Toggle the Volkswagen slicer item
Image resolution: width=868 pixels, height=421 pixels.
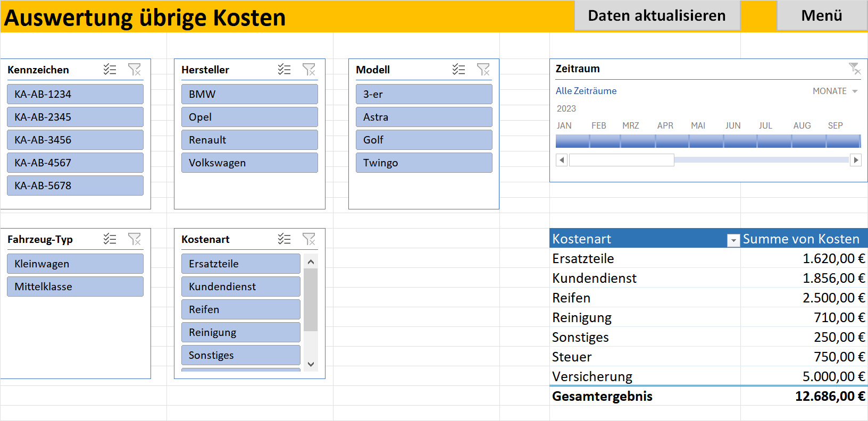pyautogui.click(x=249, y=163)
